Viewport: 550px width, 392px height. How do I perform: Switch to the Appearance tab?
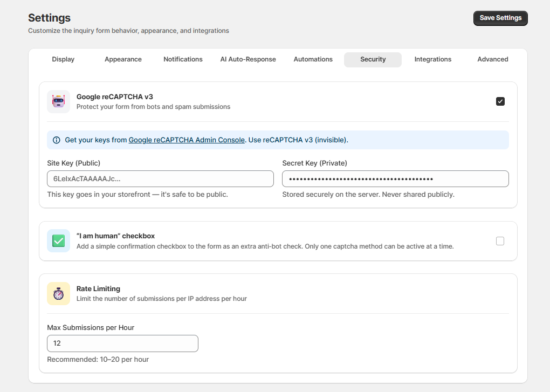[x=123, y=59]
